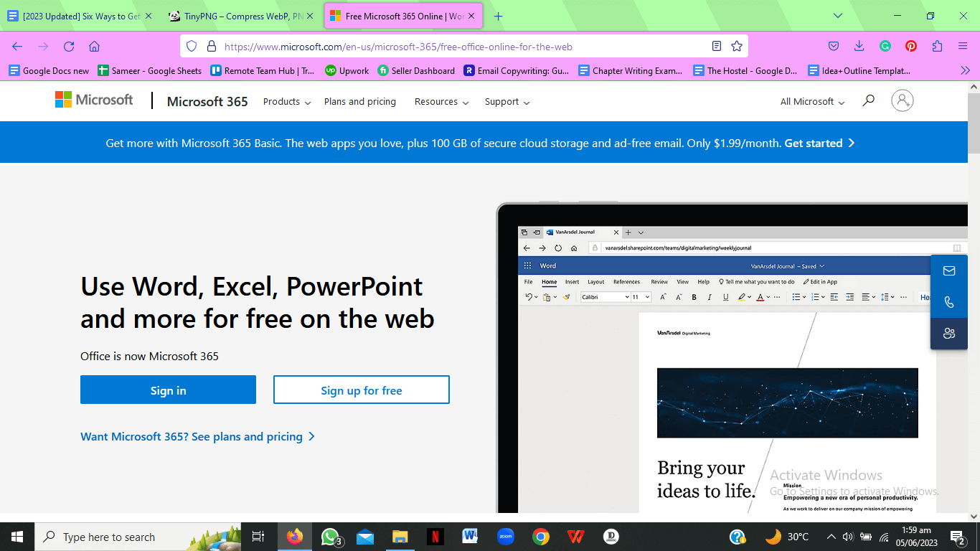Launch Zoom from the taskbar
The height and width of the screenshot is (551, 980).
click(506, 537)
